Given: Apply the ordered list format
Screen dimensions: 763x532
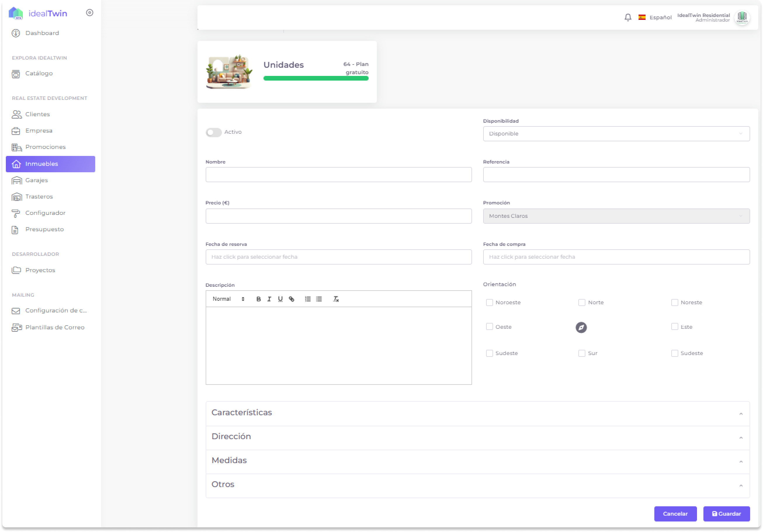Looking at the screenshot, I should point(308,299).
